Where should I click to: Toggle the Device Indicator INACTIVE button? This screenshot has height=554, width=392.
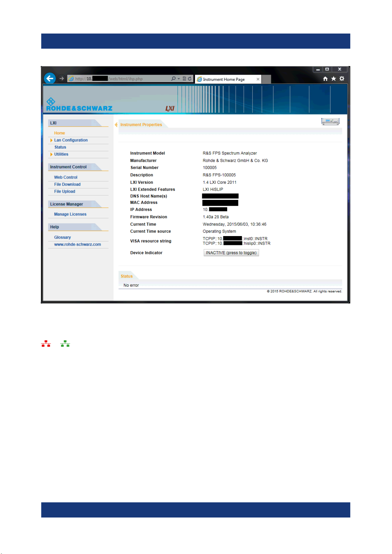click(231, 253)
